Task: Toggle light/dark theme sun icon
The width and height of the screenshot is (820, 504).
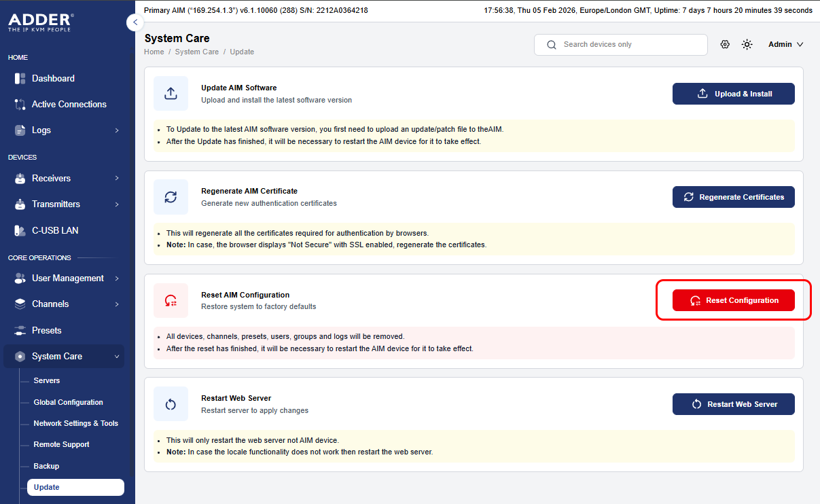Action: pyautogui.click(x=747, y=44)
